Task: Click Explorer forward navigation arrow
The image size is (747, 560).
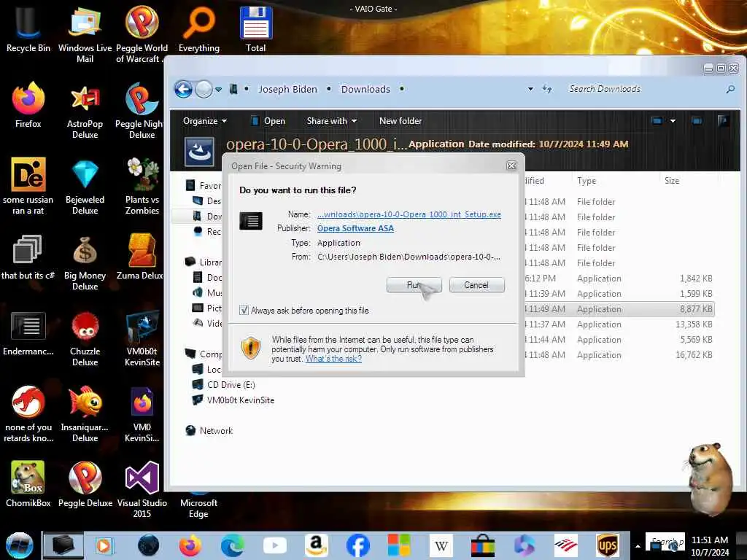Action: (204, 89)
